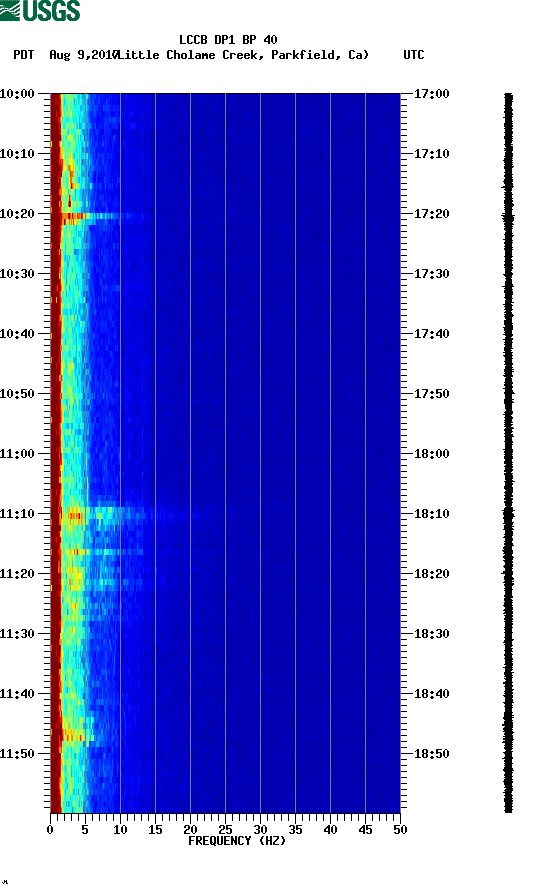Click the '15' frequency axis label

(x=156, y=830)
